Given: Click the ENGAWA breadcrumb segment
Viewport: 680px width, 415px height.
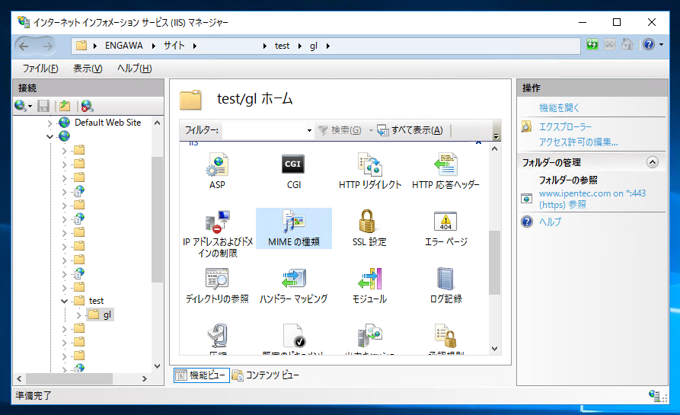Looking at the screenshot, I should click(x=124, y=46).
